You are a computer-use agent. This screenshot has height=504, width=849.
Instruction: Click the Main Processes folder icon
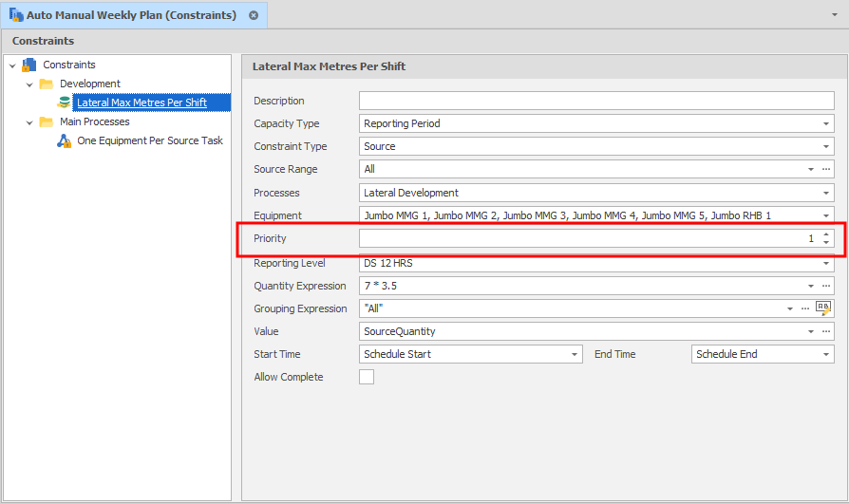(46, 121)
